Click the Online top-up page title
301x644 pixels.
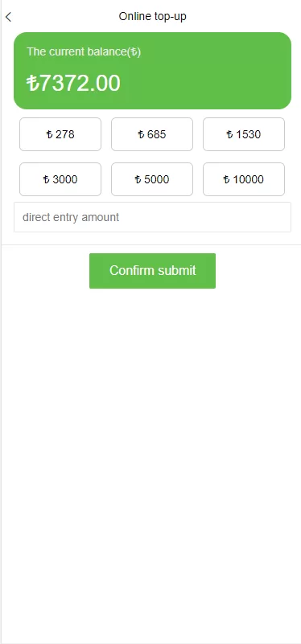(x=153, y=16)
